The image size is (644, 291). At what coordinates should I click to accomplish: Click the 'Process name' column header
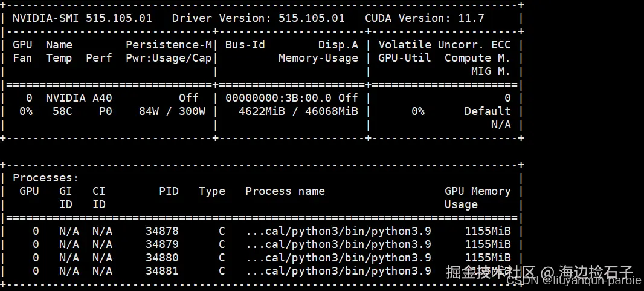click(285, 191)
